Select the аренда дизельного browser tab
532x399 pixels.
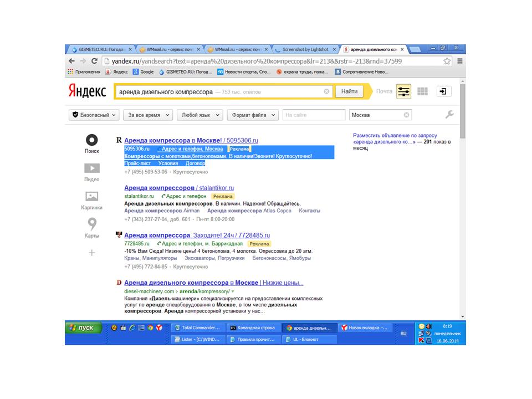click(373, 49)
